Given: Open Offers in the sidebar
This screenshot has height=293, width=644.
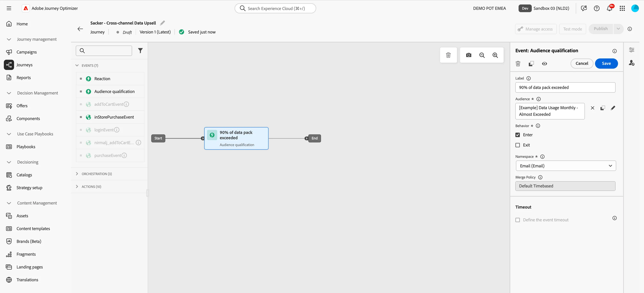Looking at the screenshot, I should pyautogui.click(x=22, y=106).
